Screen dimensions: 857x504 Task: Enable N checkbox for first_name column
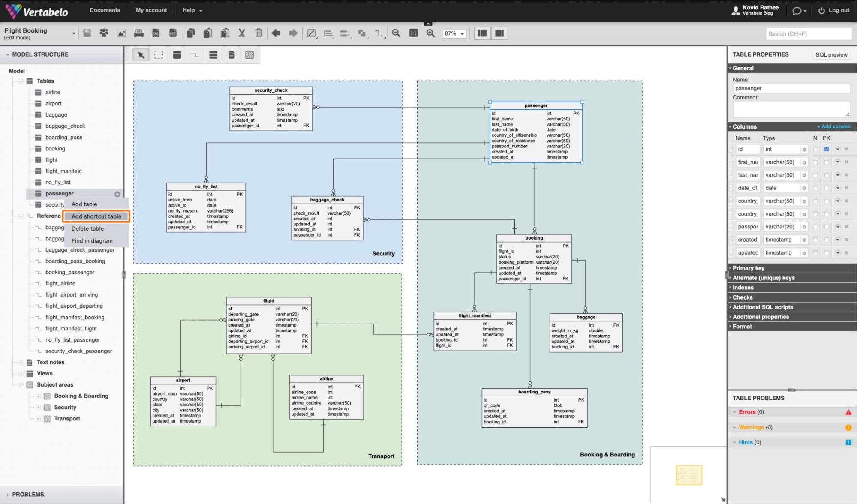[x=815, y=162]
